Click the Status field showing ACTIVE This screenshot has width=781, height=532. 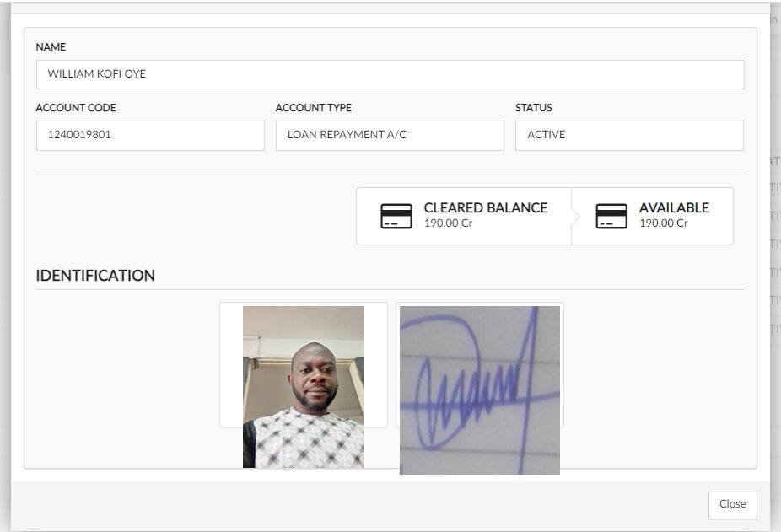(629, 135)
